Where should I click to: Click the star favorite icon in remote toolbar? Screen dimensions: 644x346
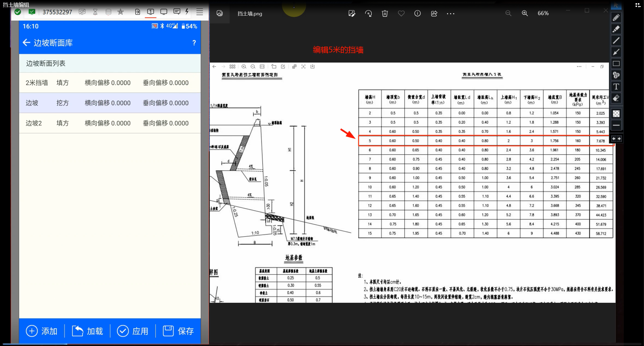pos(120,12)
